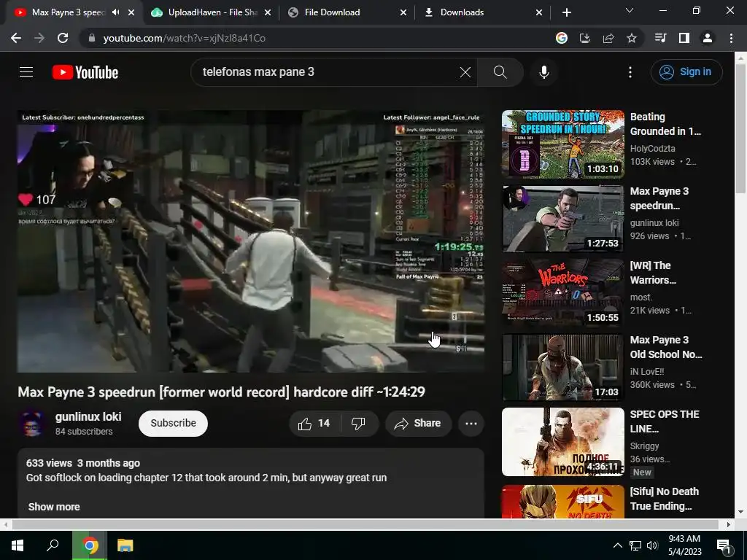Open Windows taskbar search
The height and width of the screenshot is (560, 747).
pos(53,545)
